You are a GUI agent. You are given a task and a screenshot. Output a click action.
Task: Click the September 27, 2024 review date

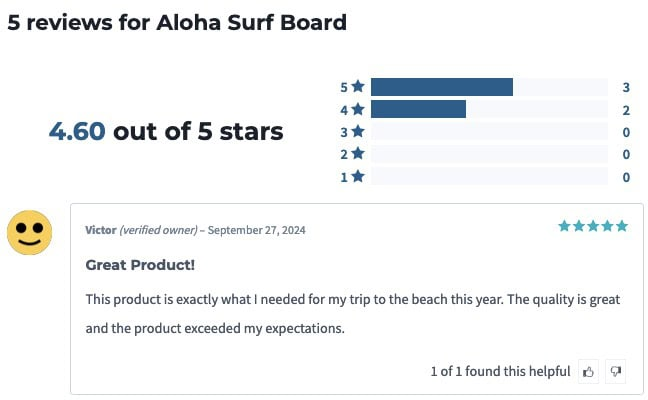pyautogui.click(x=256, y=230)
